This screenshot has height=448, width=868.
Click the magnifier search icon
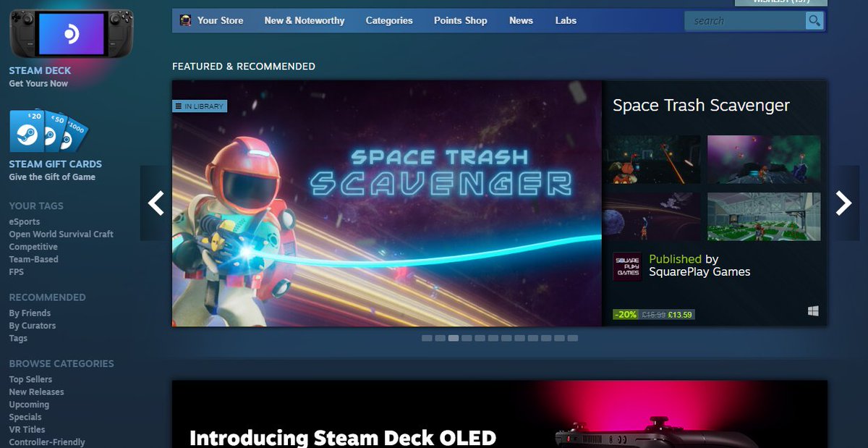pos(814,21)
